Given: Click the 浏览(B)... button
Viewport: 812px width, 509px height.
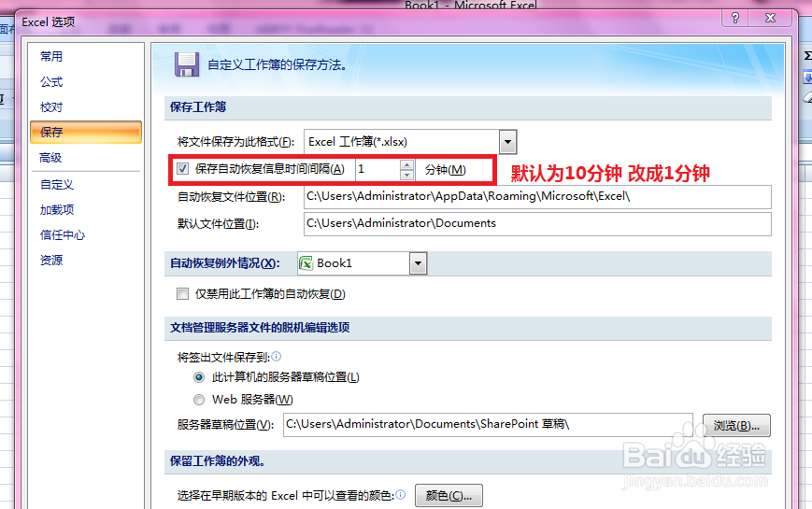Looking at the screenshot, I should [x=736, y=426].
